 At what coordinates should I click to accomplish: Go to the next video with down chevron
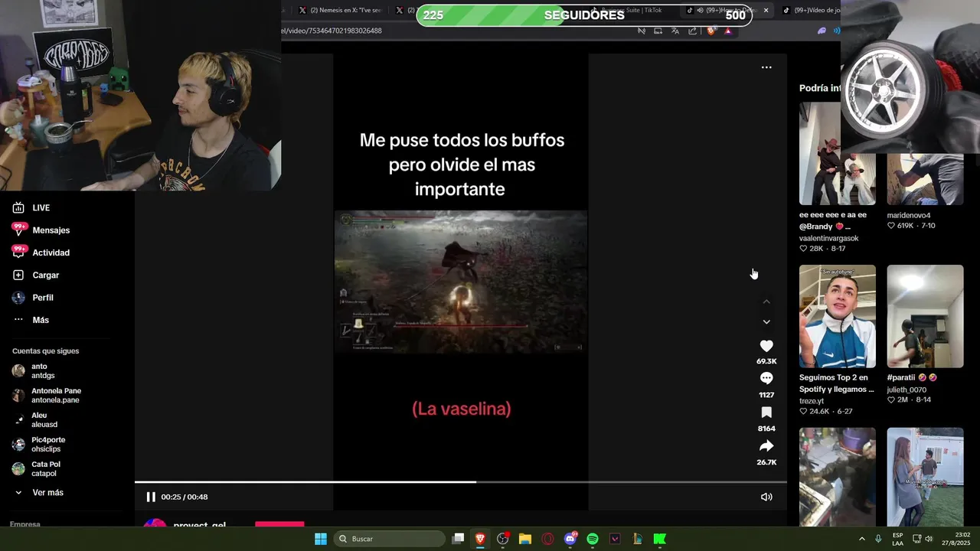coord(766,322)
